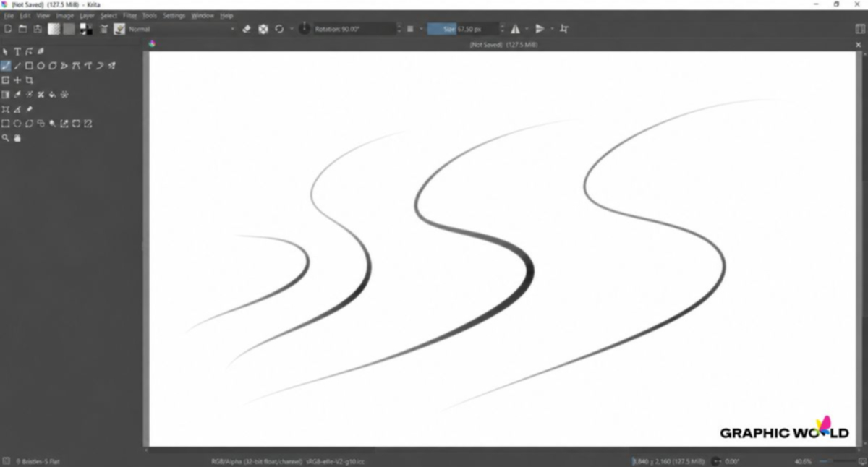Select the Color Sampler eyedropper tool
The width and height of the screenshot is (868, 467).
(x=17, y=95)
